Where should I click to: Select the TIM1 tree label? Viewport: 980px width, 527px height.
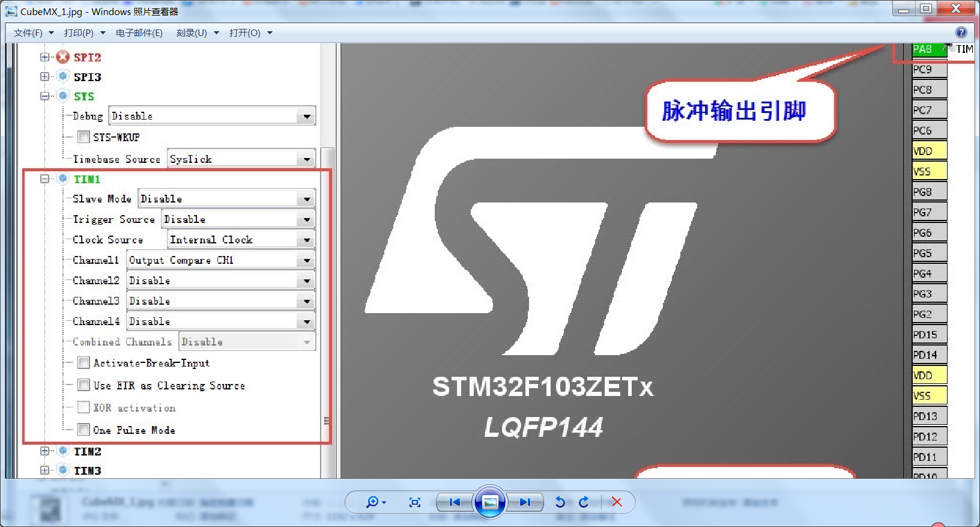(87, 179)
